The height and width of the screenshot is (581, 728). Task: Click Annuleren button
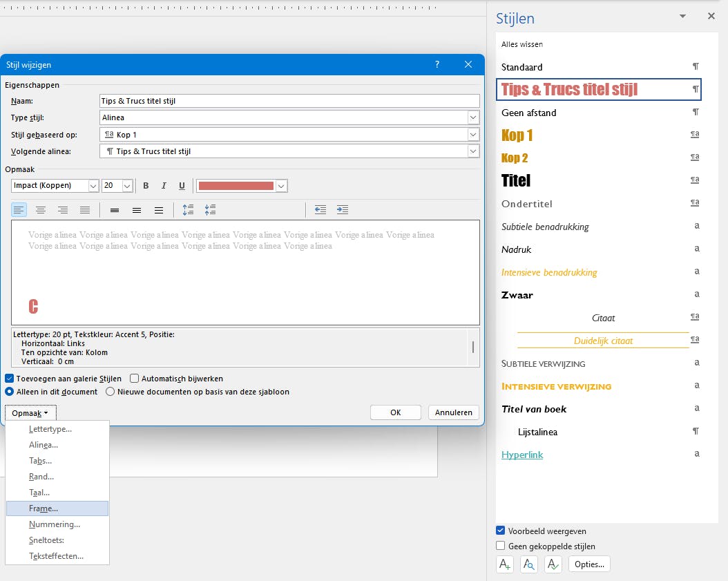454,412
